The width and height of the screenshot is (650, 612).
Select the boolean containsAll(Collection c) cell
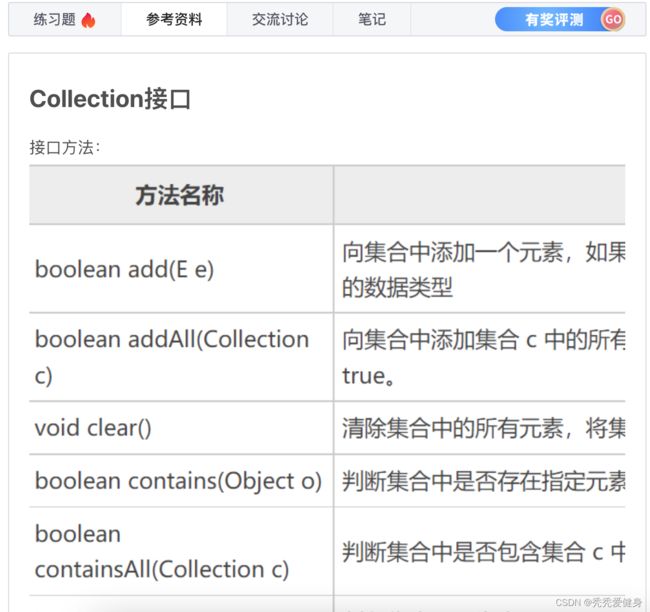pos(181,551)
